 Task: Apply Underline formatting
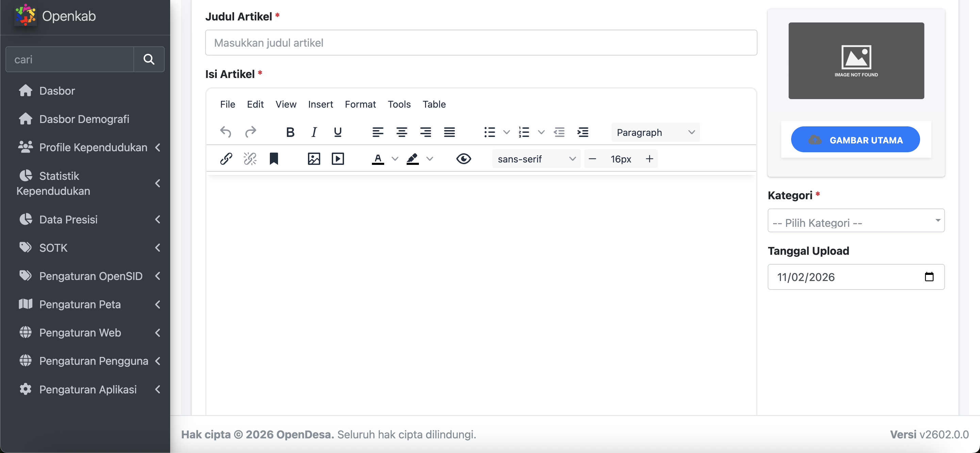(338, 132)
